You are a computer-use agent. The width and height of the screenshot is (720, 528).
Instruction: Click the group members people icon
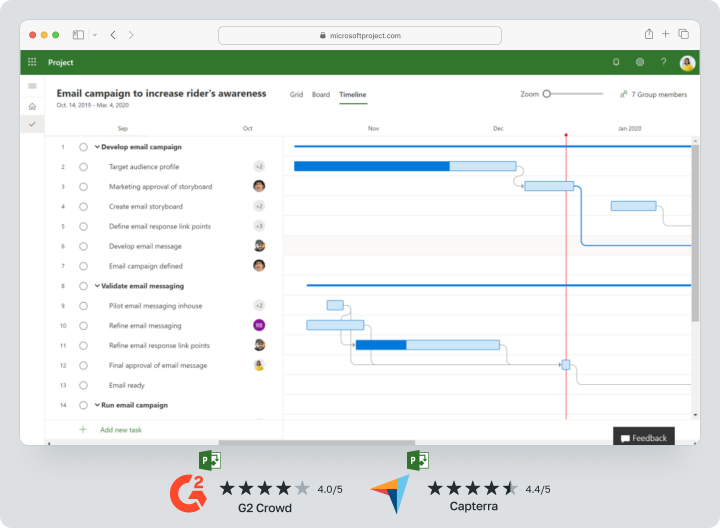624,95
